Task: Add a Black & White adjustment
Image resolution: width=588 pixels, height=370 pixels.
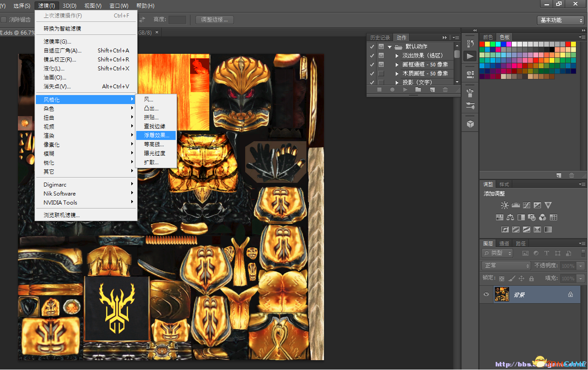Action: (521, 218)
